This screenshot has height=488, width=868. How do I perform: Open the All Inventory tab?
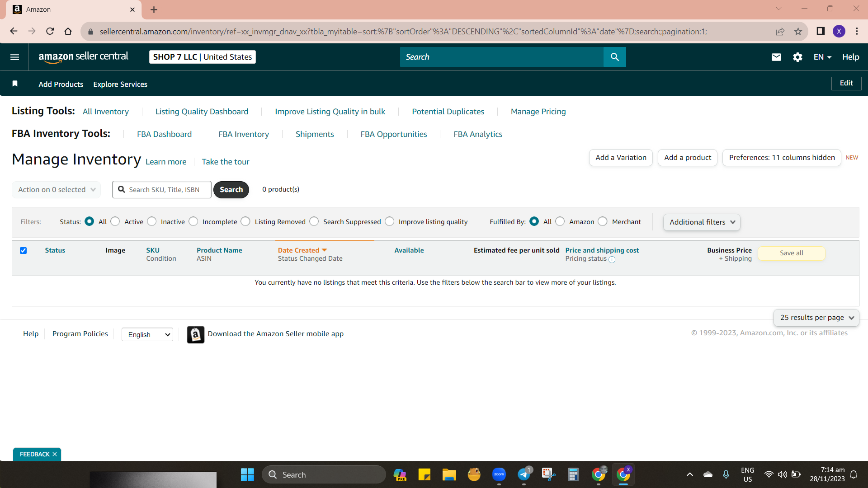[106, 112]
